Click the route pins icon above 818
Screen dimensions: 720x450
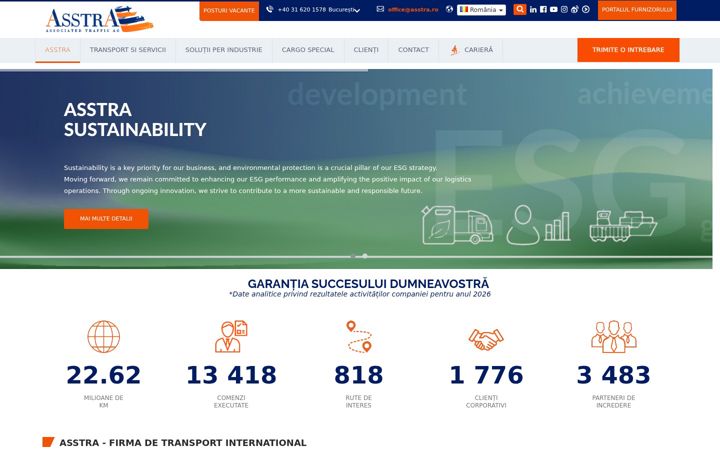[x=359, y=337]
